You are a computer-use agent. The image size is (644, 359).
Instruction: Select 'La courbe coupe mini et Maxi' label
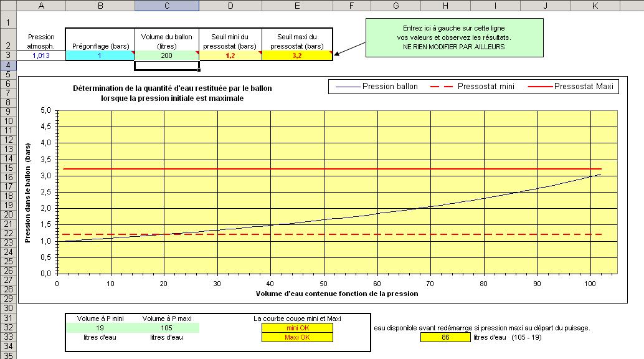tap(297, 318)
